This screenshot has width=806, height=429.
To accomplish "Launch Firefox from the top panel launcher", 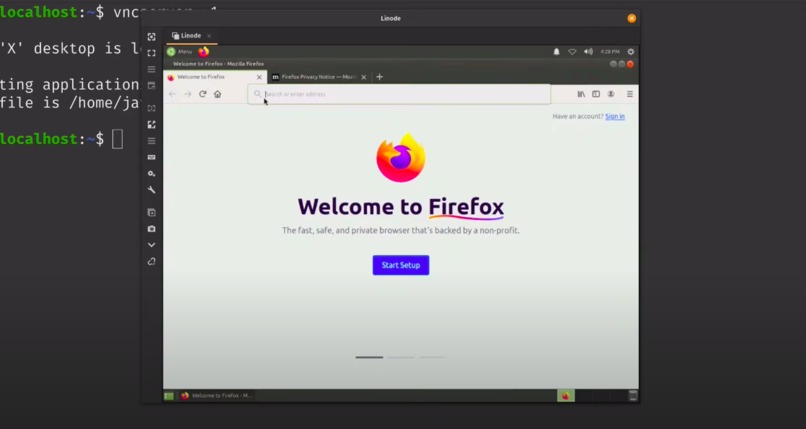I will click(204, 51).
